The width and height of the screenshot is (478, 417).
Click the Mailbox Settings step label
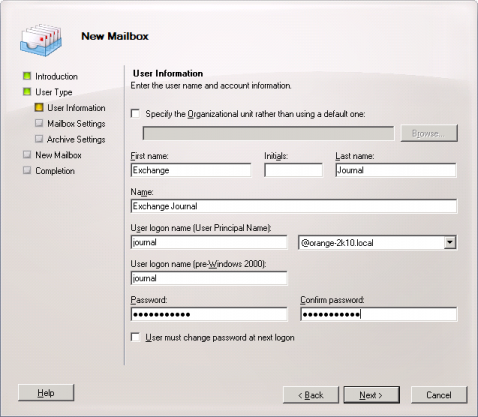pyautogui.click(x=76, y=123)
